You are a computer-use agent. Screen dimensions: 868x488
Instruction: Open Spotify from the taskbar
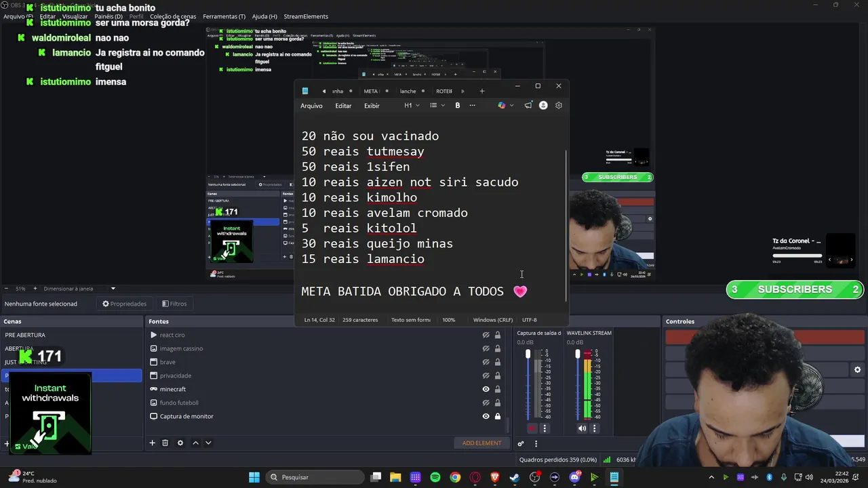(x=435, y=477)
